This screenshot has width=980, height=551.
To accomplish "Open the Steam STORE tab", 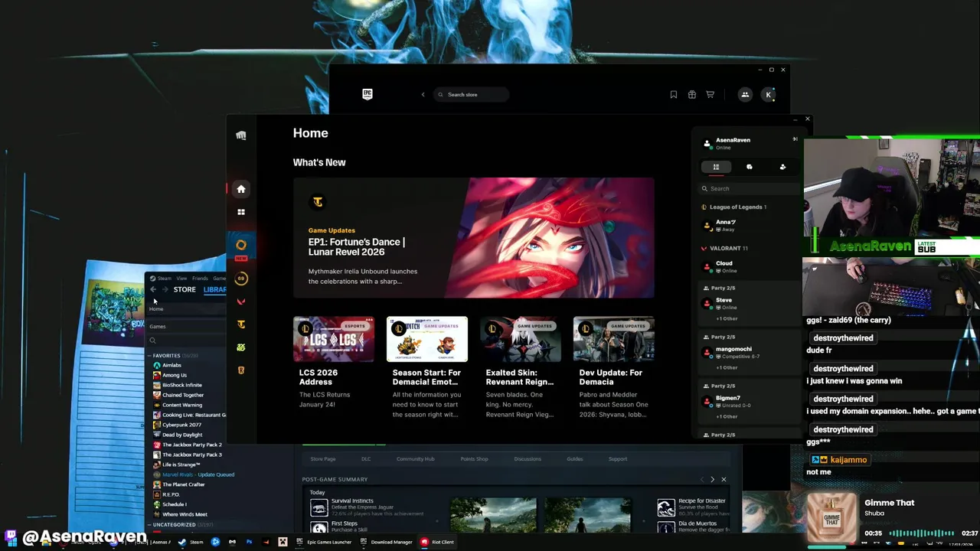I will pos(185,289).
